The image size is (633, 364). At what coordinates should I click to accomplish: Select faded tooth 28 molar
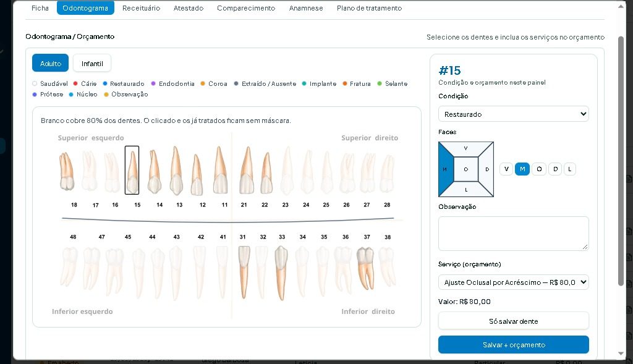click(387, 173)
